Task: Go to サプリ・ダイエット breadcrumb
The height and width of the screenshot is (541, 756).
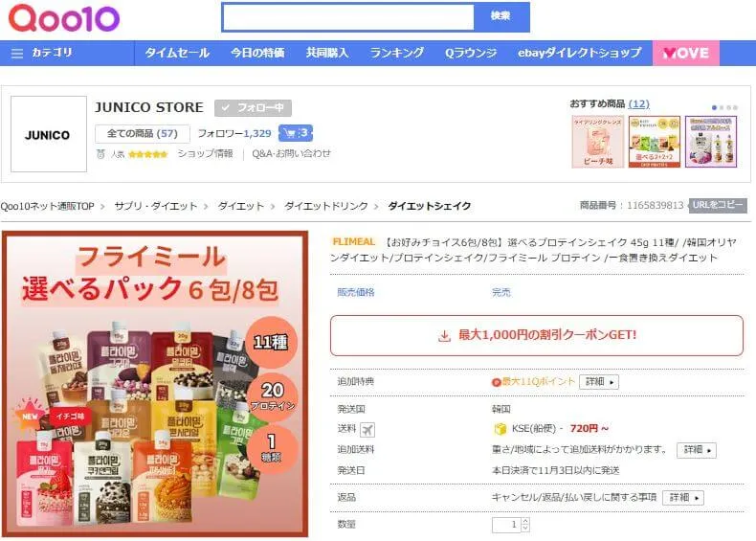Action: 156,206
